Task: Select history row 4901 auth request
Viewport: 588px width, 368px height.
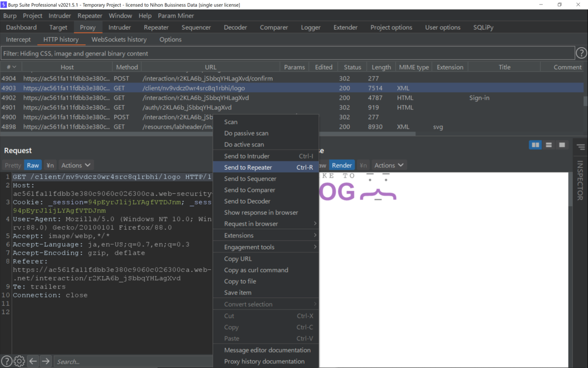Action: [x=292, y=107]
